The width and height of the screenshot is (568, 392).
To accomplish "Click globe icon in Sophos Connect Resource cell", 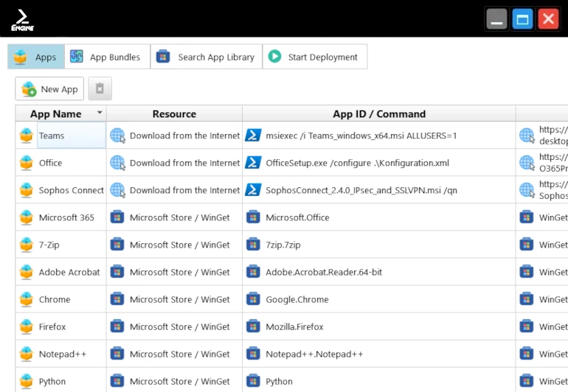I will click(x=118, y=190).
